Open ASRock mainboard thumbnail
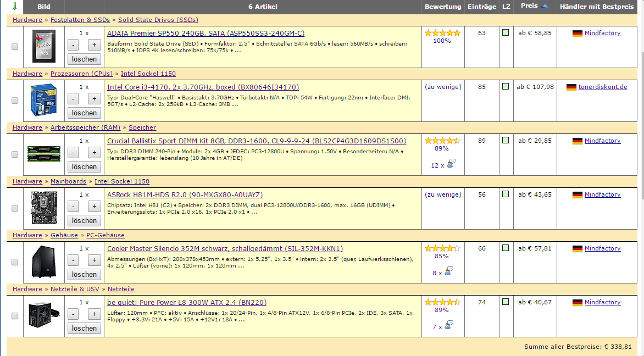 (x=43, y=208)
